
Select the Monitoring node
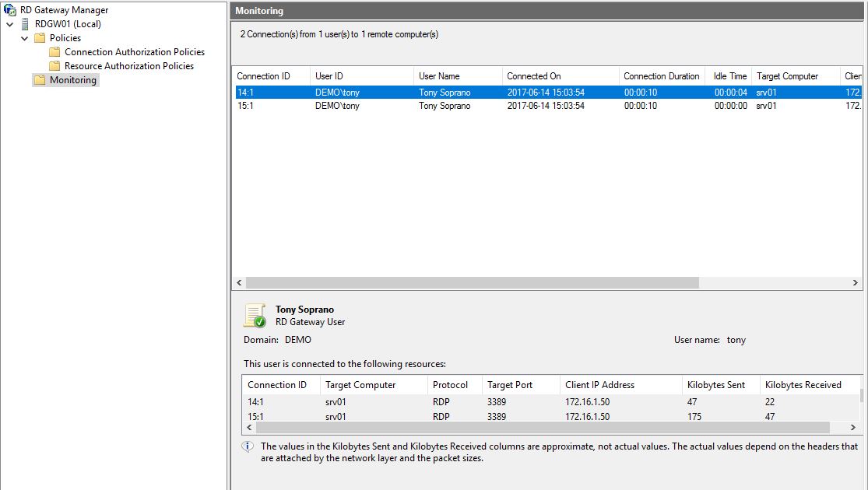pyautogui.click(x=73, y=80)
